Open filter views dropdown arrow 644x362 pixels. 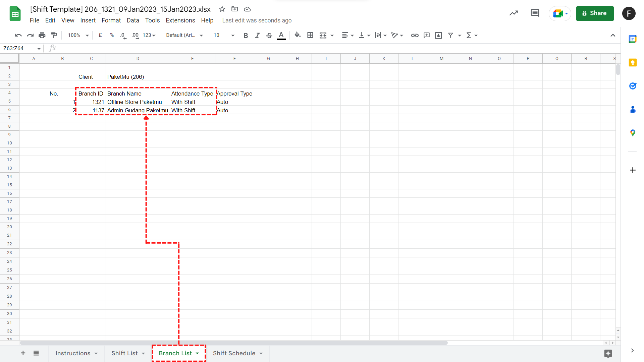click(460, 36)
